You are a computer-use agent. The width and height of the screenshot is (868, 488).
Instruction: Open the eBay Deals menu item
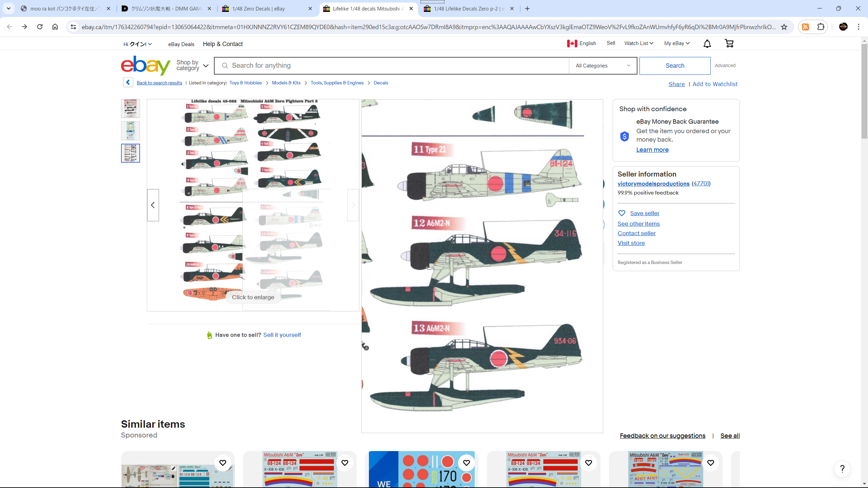coord(181,44)
